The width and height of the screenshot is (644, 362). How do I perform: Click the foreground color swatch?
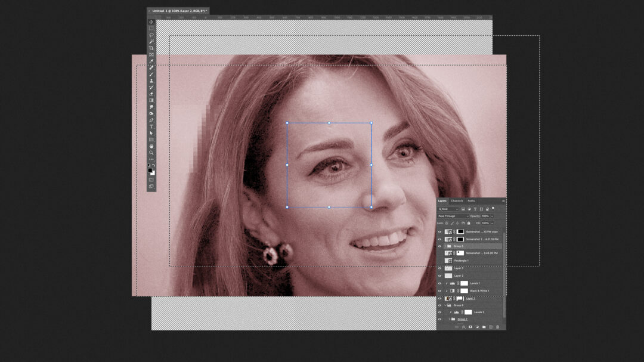tap(150, 171)
